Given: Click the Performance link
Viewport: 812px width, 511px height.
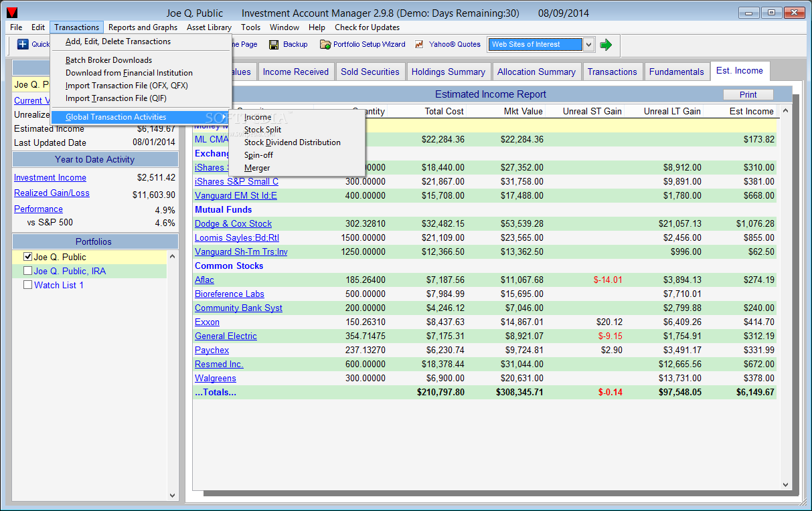Looking at the screenshot, I should (38, 209).
